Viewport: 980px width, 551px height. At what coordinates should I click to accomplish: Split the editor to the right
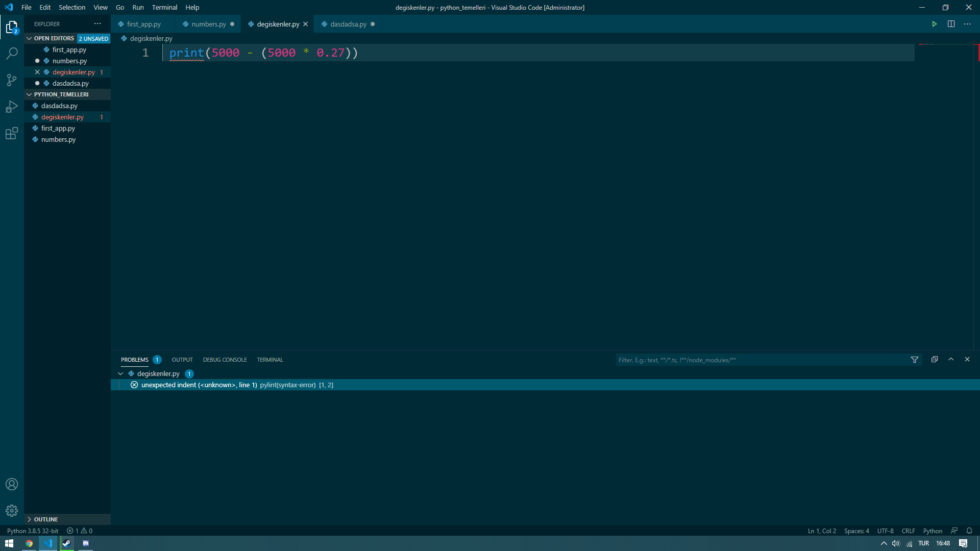(951, 24)
